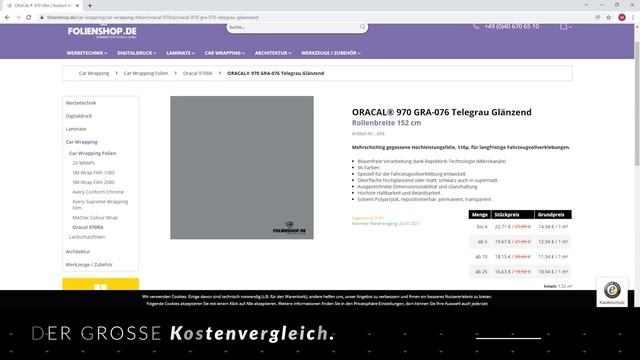640x360 pixels.
Task: Open Car Wrapping Folien breadcrumb link
Action: coord(146,73)
